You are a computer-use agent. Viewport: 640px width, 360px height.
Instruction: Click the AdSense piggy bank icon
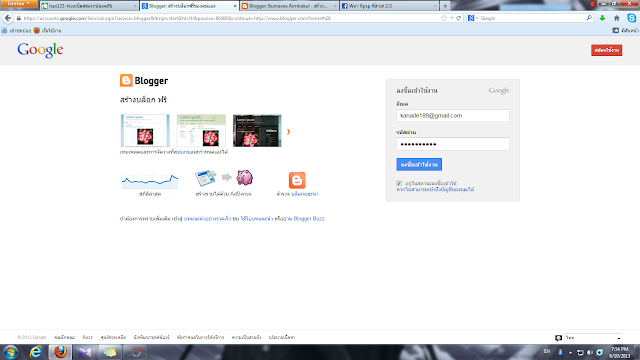point(244,178)
